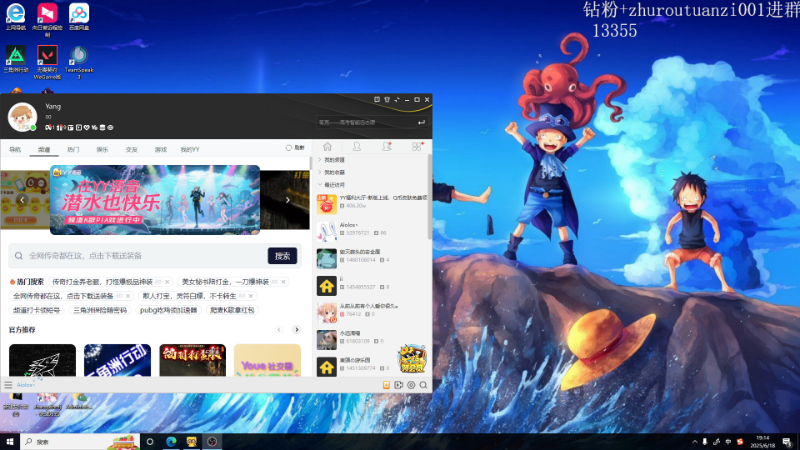
Task: Show next 官方推荐 items with right arrow
Action: point(296,330)
